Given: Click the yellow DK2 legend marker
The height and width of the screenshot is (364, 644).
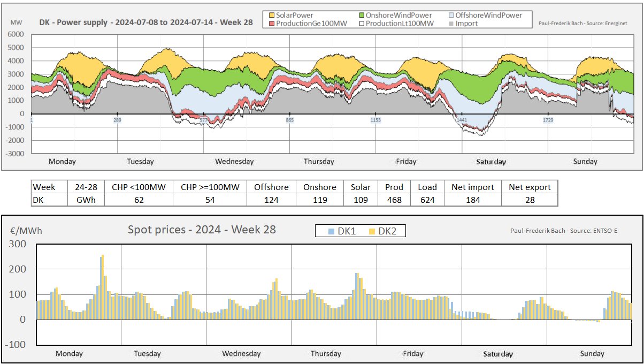Looking at the screenshot, I should (372, 231).
